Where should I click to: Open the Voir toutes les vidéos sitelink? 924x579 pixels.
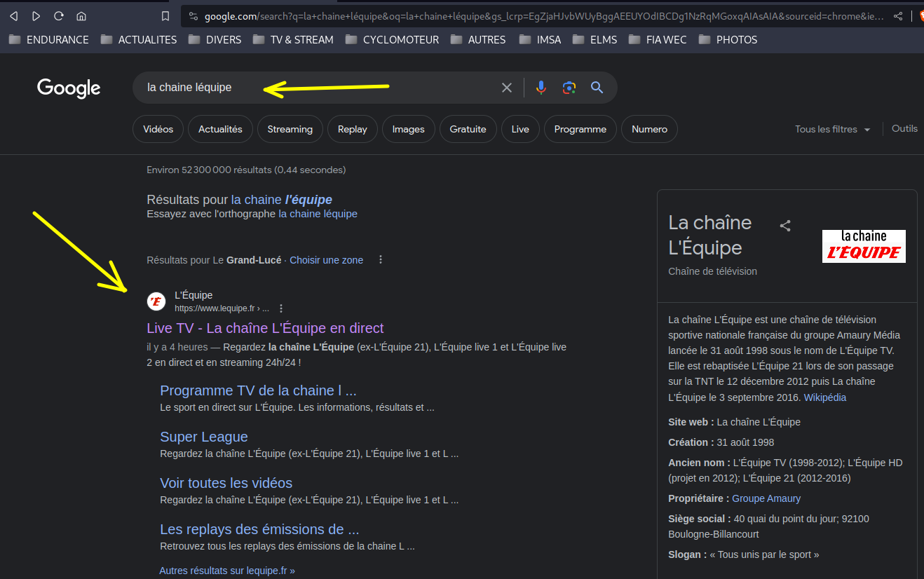tap(226, 483)
